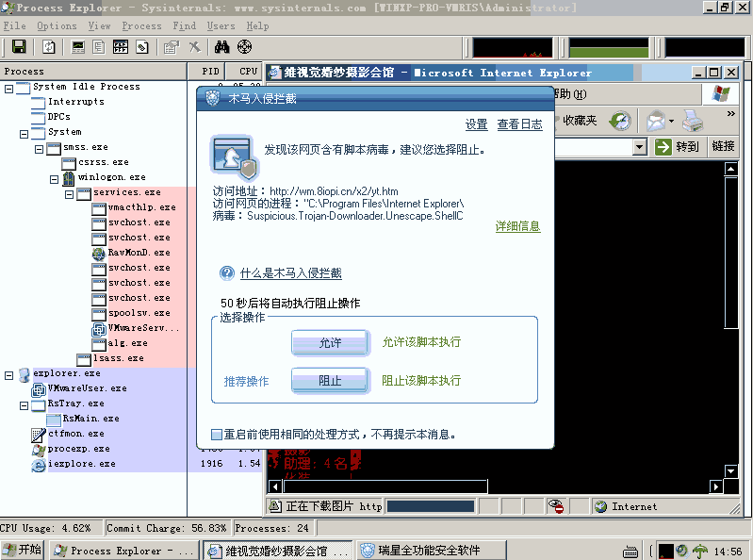Viewport: 753px width, 560px height.
Task: Click the RavMonD.exe process icon
Action: tap(99, 253)
